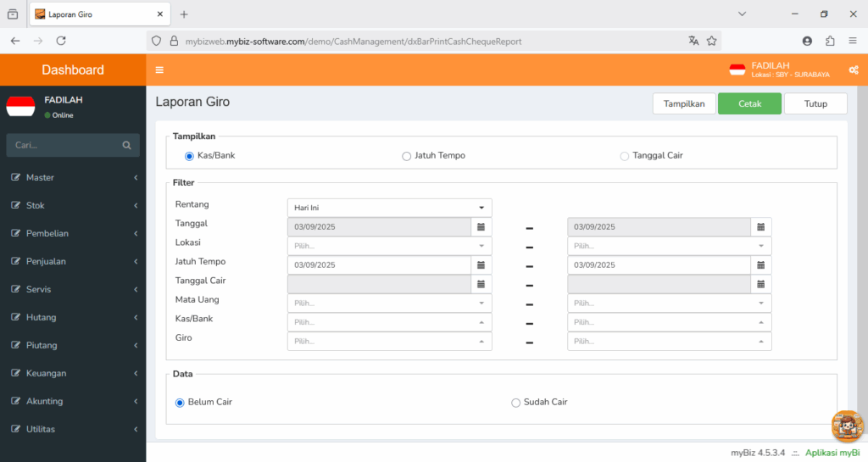The width and height of the screenshot is (868, 462).
Task: Select the Kas/Bank radio option
Action: tap(189, 157)
